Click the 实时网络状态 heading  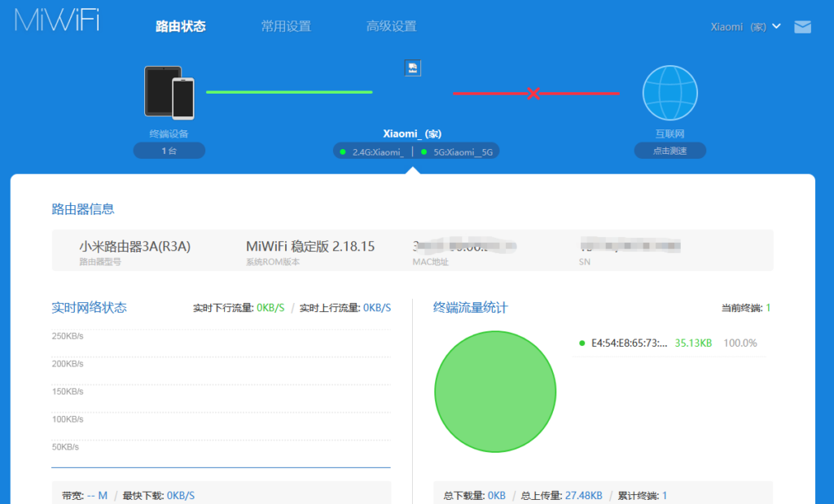89,307
